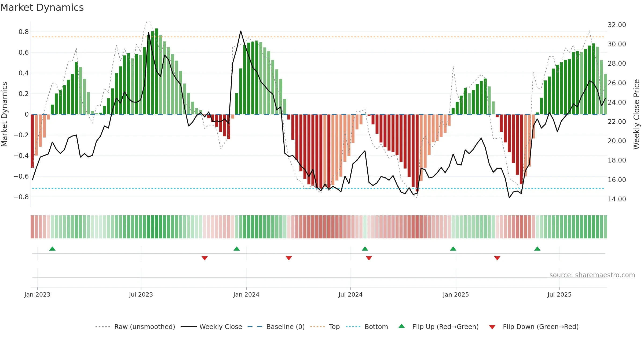Click the vertical Market Dynamics axis title
The width and height of the screenshot is (644, 362).
click(4, 114)
